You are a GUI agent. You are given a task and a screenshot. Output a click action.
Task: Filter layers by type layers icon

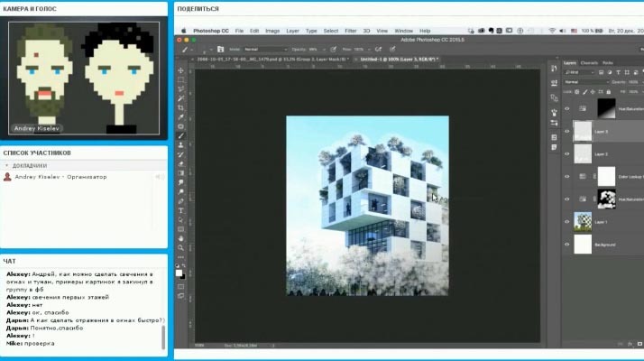pyautogui.click(x=618, y=72)
